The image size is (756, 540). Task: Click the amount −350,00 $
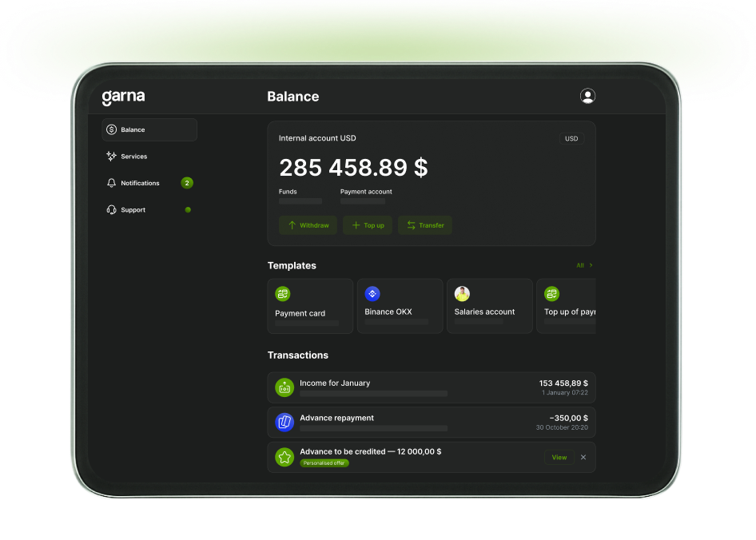pyautogui.click(x=569, y=418)
